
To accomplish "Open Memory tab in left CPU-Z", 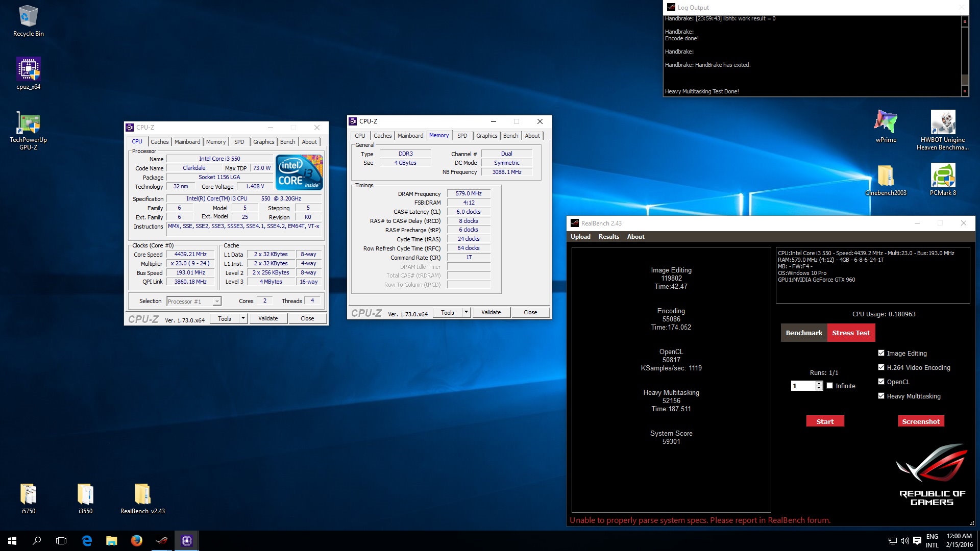I will 215,142.
